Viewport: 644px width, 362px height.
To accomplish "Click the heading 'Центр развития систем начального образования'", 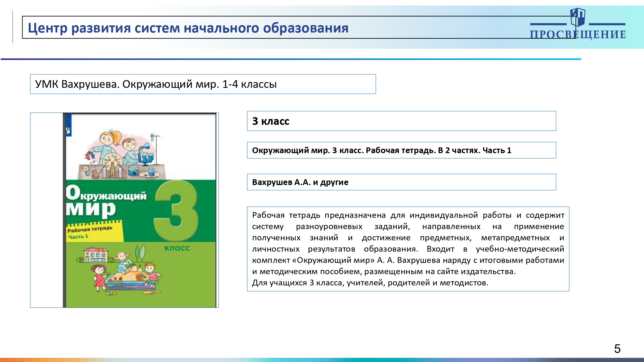I will (188, 28).
